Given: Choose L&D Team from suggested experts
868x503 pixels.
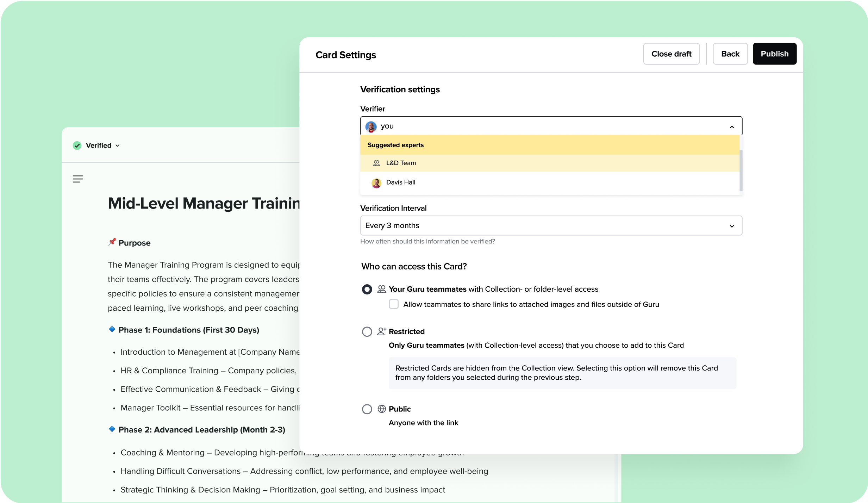Looking at the screenshot, I should 401,163.
